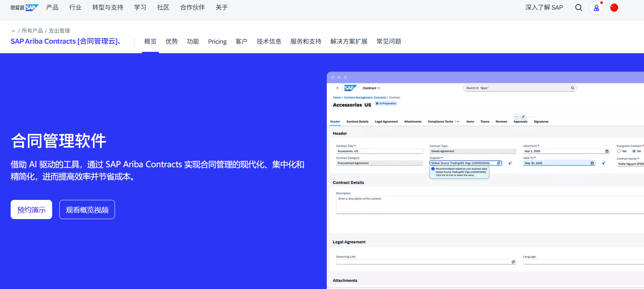Open the 行业 menu
Screen dimensions: 644x289
coord(75,7)
